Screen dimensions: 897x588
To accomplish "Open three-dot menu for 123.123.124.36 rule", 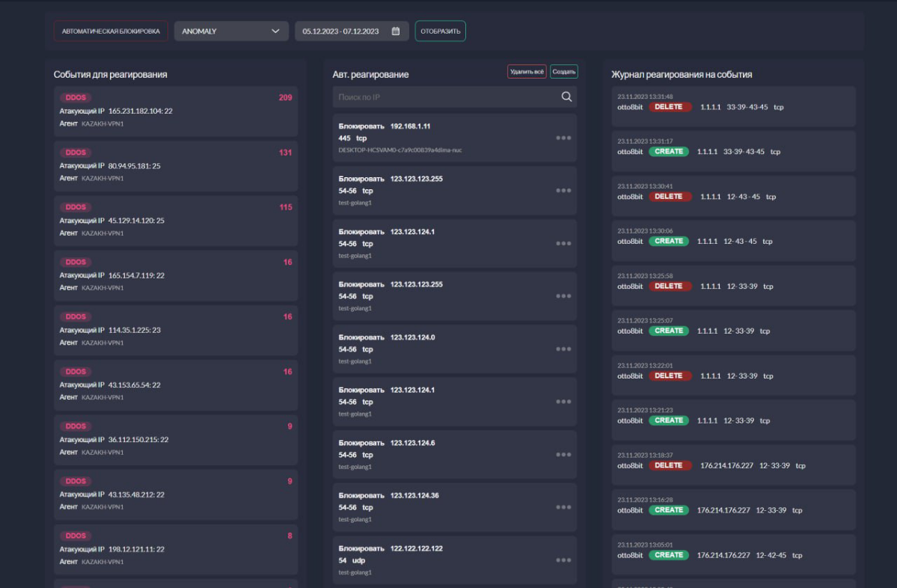I will tap(563, 507).
